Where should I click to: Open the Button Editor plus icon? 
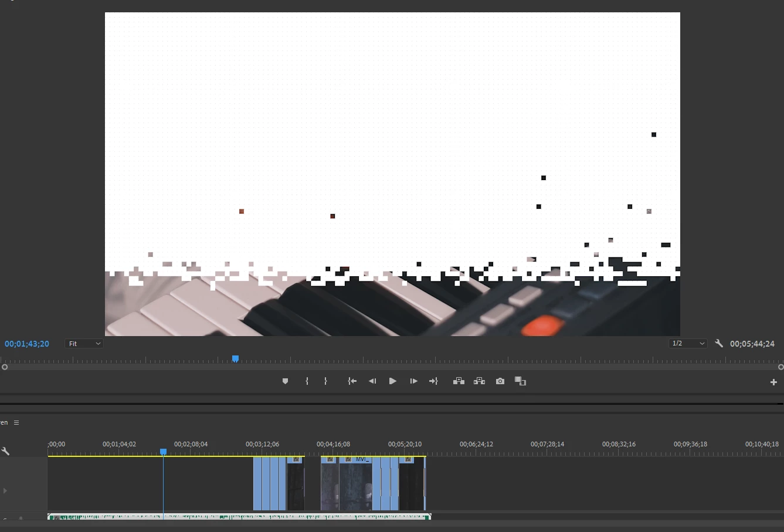pyautogui.click(x=773, y=382)
